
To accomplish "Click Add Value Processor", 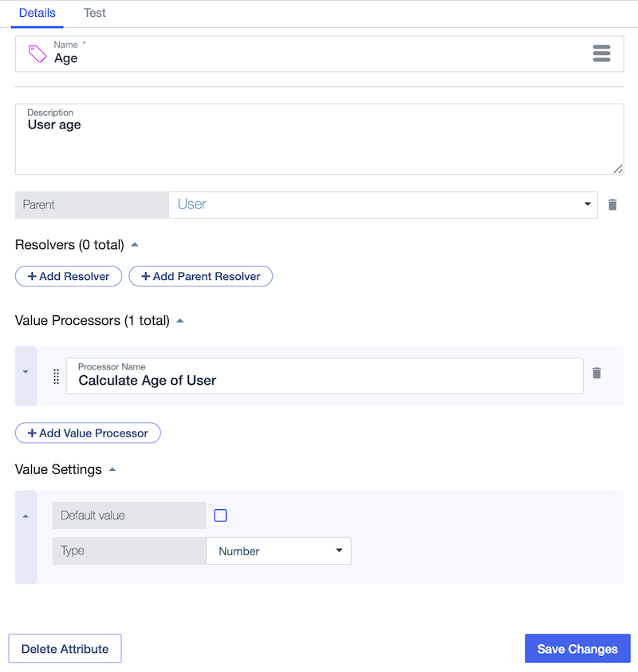I will (88, 433).
